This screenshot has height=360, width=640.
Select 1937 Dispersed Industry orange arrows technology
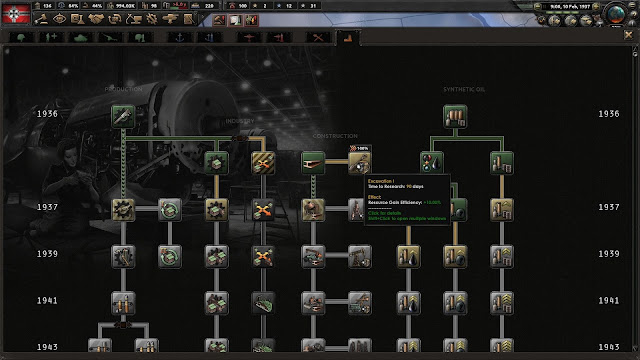pyautogui.click(x=263, y=210)
